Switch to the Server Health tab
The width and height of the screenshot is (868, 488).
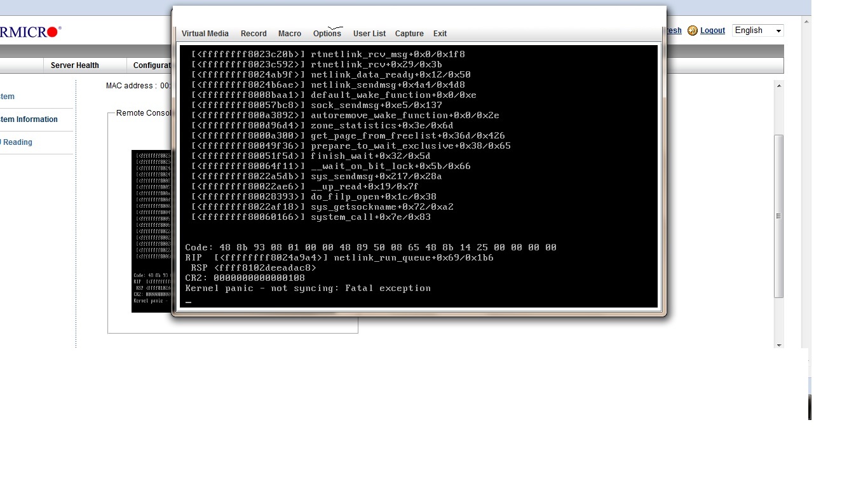74,65
